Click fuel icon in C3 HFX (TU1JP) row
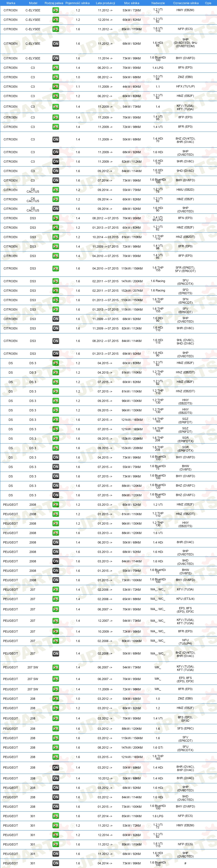This screenshot has height=868, width=217. point(55,87)
